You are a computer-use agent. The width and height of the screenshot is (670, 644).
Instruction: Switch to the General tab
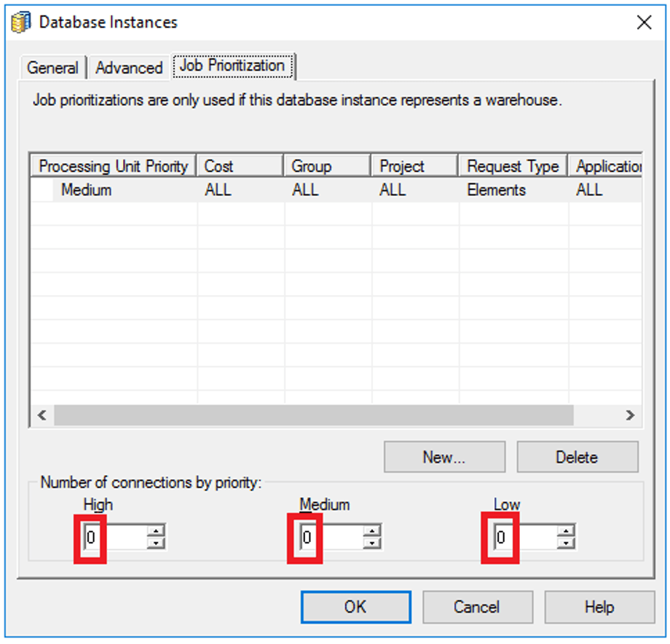click(x=52, y=68)
